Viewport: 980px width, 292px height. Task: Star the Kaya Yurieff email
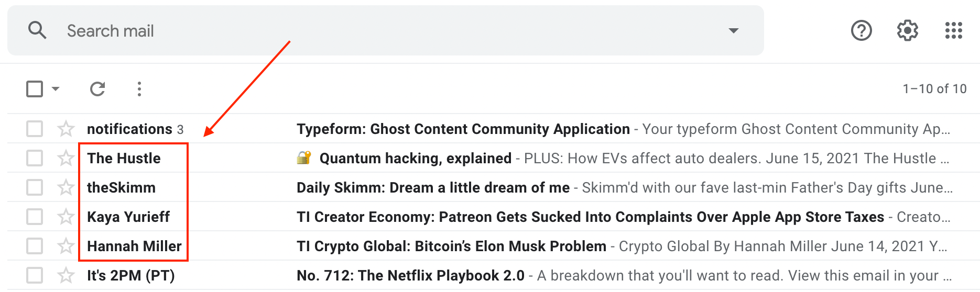coord(66,217)
